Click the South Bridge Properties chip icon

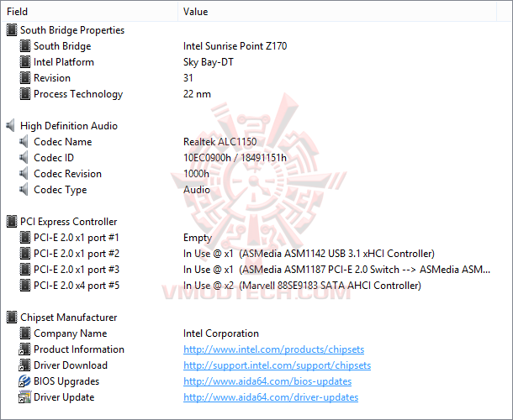click(x=12, y=30)
